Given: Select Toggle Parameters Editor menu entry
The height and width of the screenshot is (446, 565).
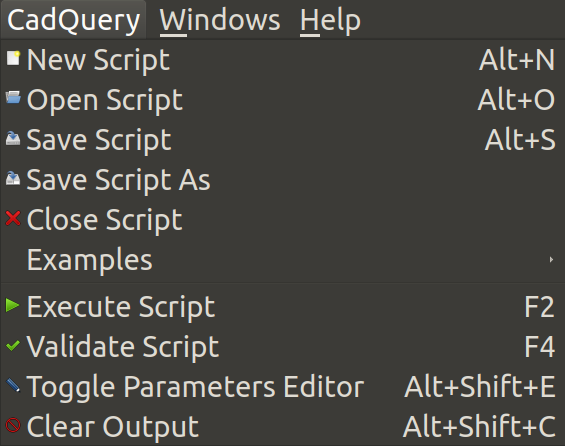Looking at the screenshot, I should pos(282,387).
